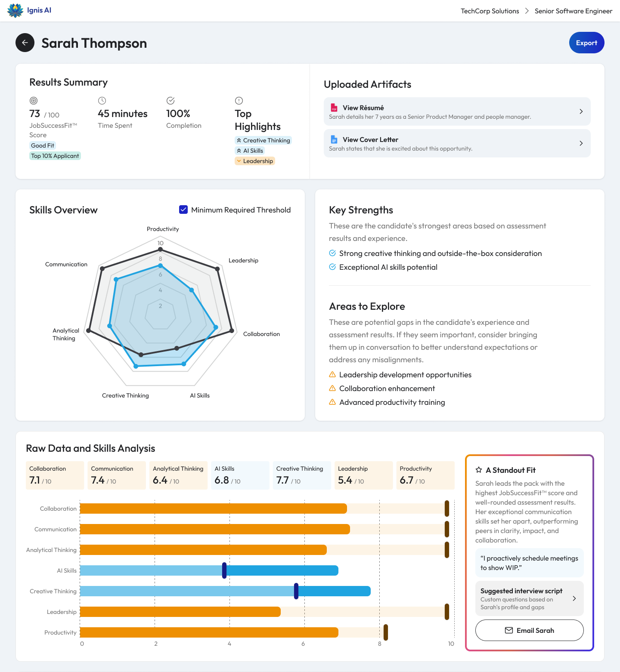Click the Top Highlights info icon
Image resolution: width=620 pixels, height=672 pixels.
239,101
